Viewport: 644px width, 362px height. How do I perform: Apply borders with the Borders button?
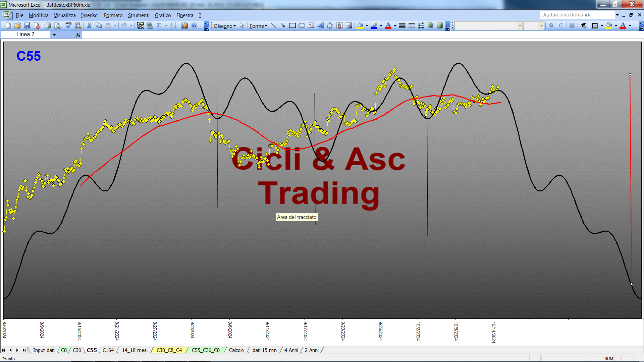(x=595, y=25)
